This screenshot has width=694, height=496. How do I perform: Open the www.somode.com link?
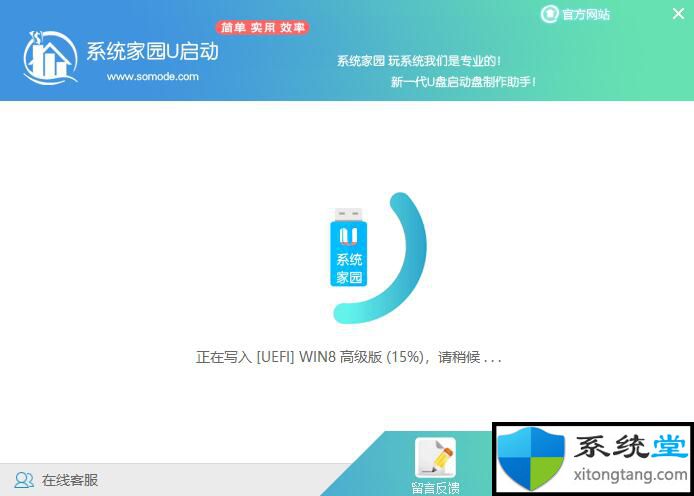(x=152, y=76)
